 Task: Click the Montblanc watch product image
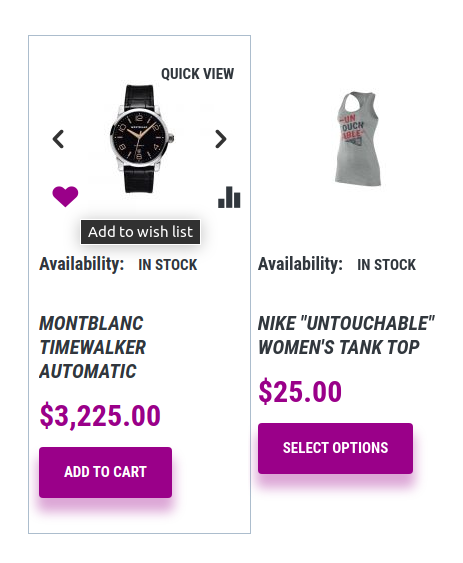coord(142,139)
